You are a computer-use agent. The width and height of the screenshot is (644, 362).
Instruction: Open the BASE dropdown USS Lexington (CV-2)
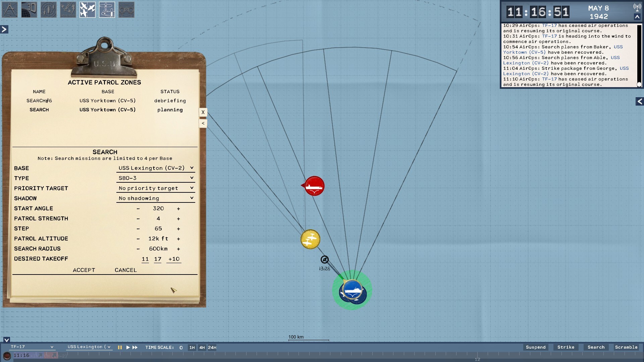click(156, 168)
